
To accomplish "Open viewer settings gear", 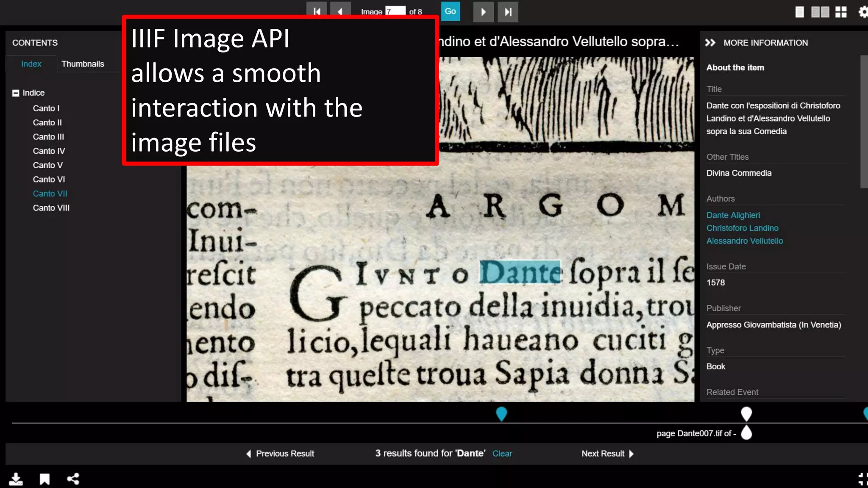I will [863, 12].
